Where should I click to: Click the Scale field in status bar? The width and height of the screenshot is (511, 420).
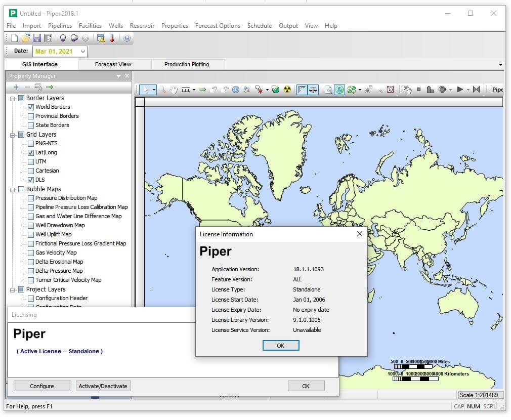point(480,395)
